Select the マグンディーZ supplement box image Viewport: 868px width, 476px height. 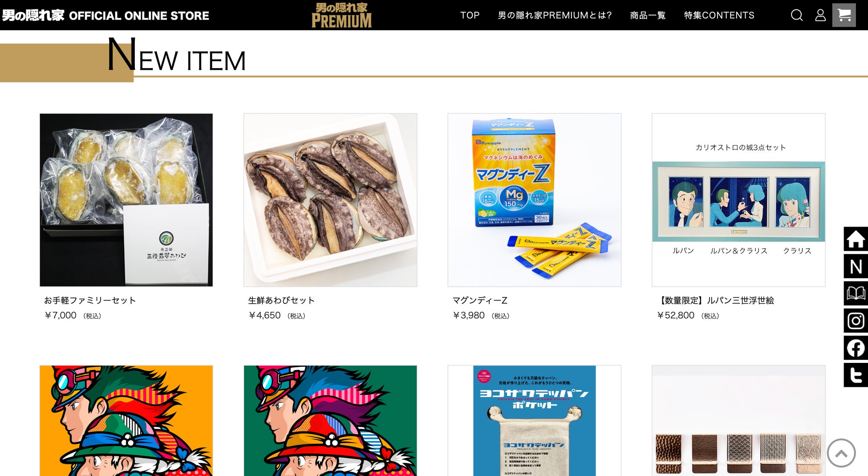(x=534, y=200)
